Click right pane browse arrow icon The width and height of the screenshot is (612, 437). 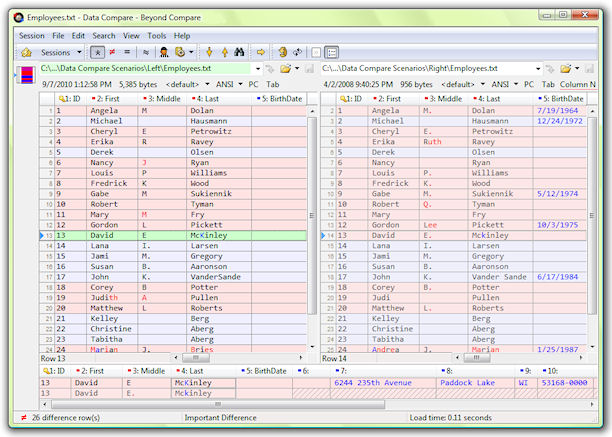(550, 69)
